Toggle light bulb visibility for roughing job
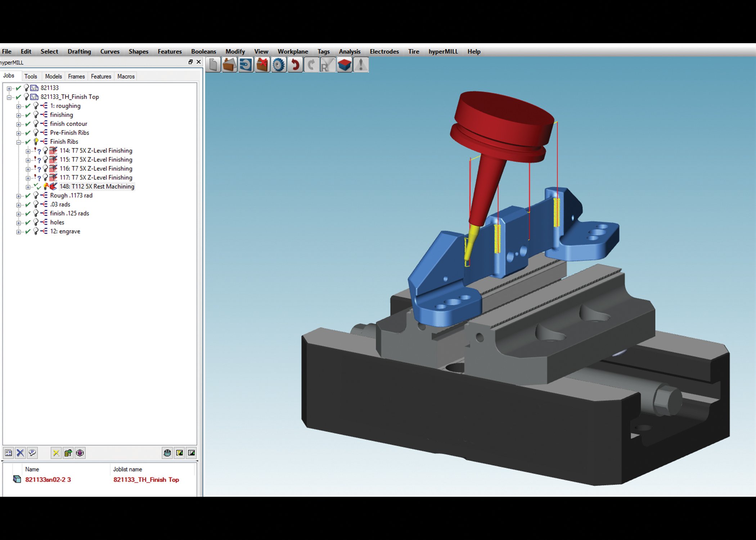 (36, 106)
